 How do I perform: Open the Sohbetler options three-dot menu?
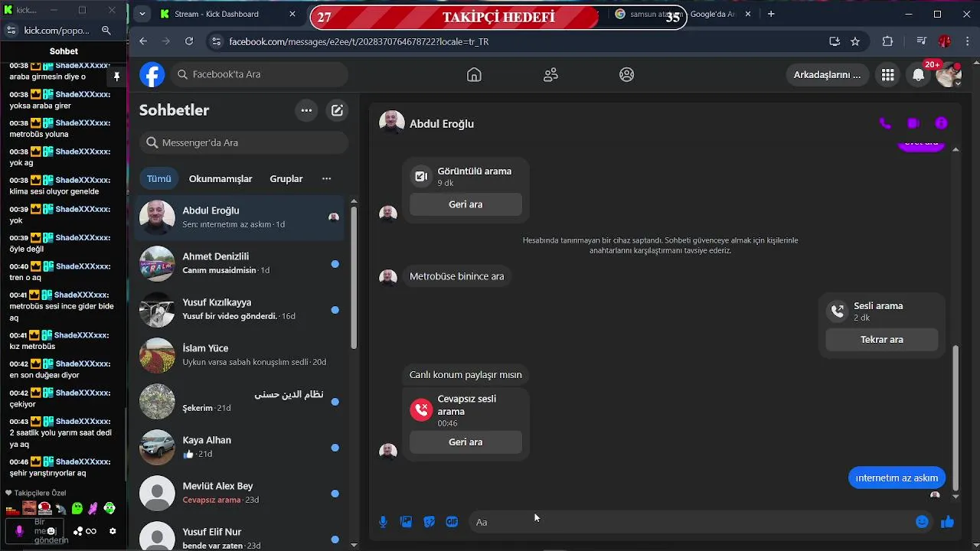306,110
